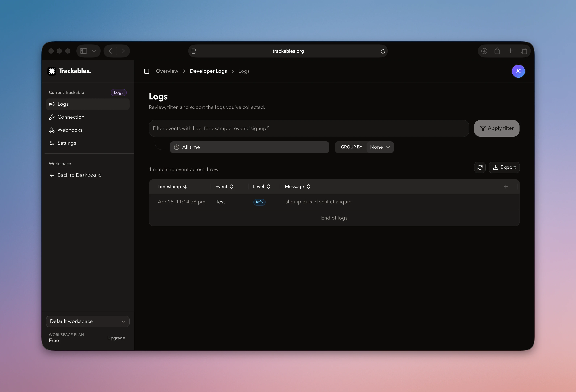Viewport: 576px width, 392px height.
Task: Open the JC user avatar
Action: (518, 71)
